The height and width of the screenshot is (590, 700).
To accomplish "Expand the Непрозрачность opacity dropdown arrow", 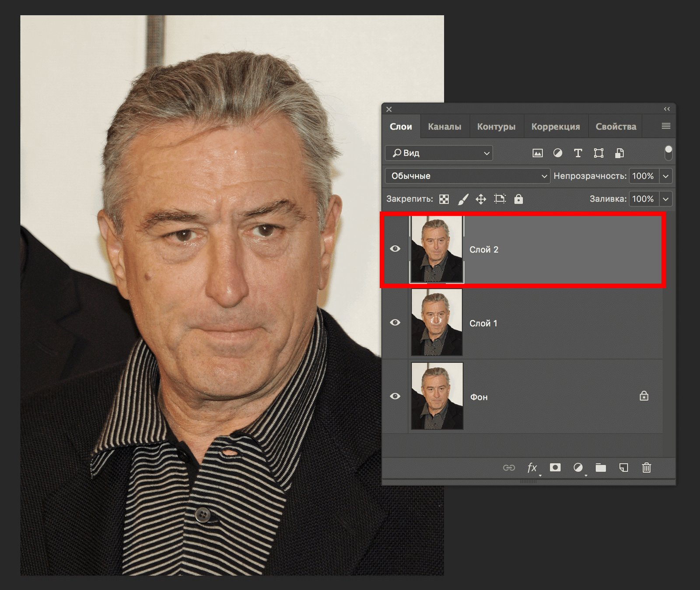I will pos(665,176).
